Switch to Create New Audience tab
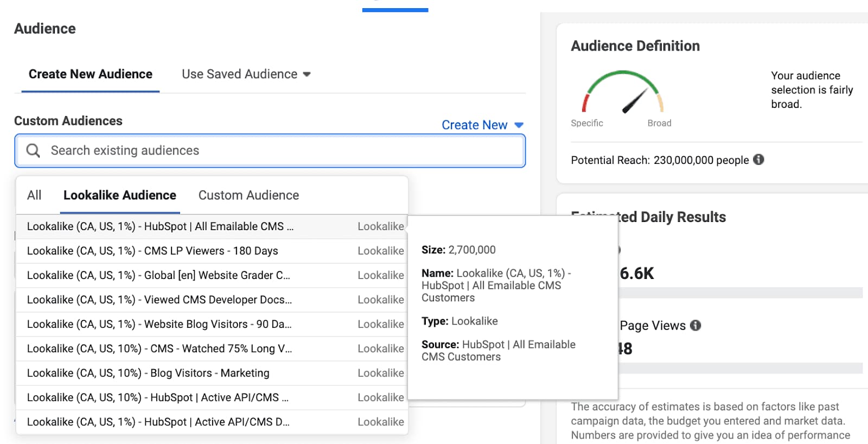 tap(90, 74)
